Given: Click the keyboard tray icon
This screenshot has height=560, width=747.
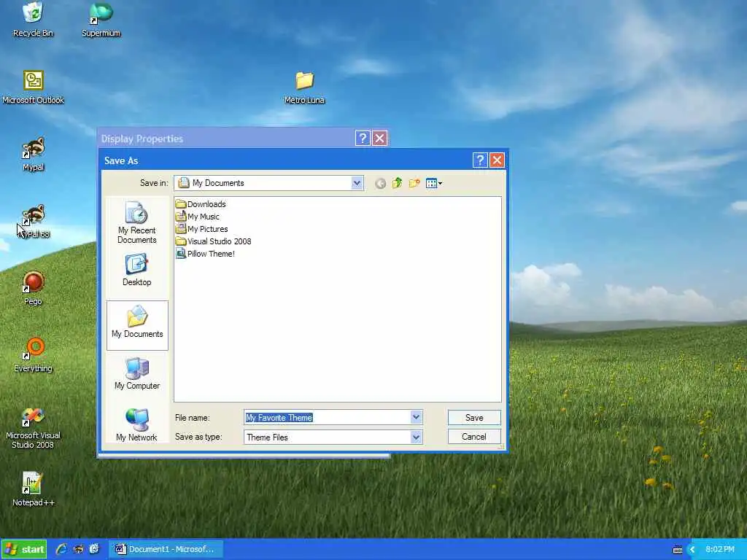Looking at the screenshot, I should click(x=678, y=550).
